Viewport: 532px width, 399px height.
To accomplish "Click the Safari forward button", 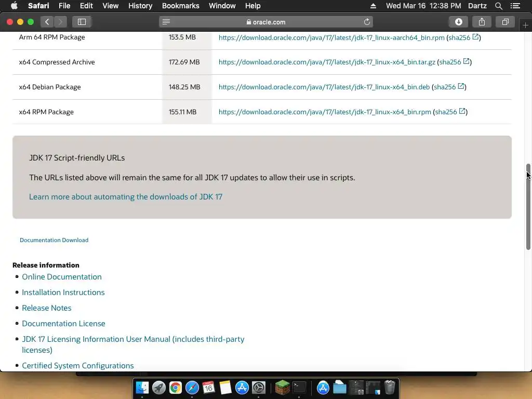I will (60, 22).
